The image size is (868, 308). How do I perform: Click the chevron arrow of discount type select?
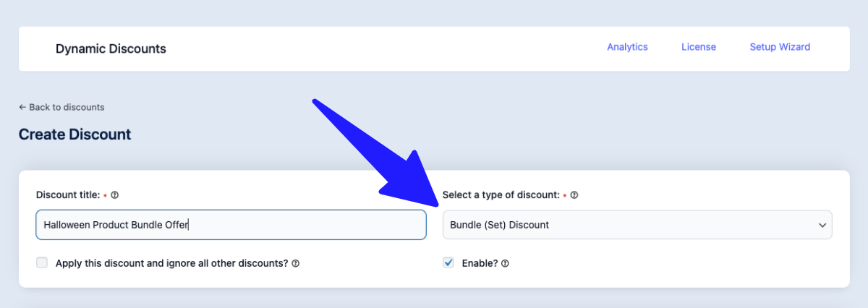click(822, 226)
